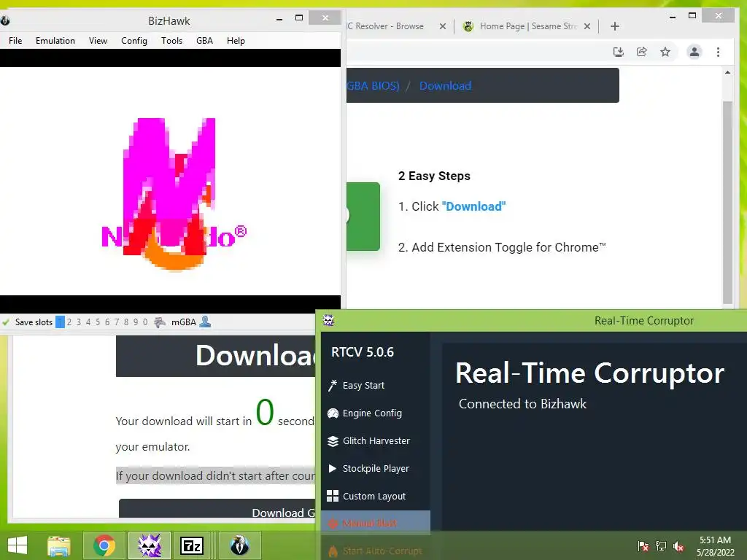Click Start Auto-Corrupt in RTCV sidebar
Viewport: 747px width, 560px height.
pos(376,551)
